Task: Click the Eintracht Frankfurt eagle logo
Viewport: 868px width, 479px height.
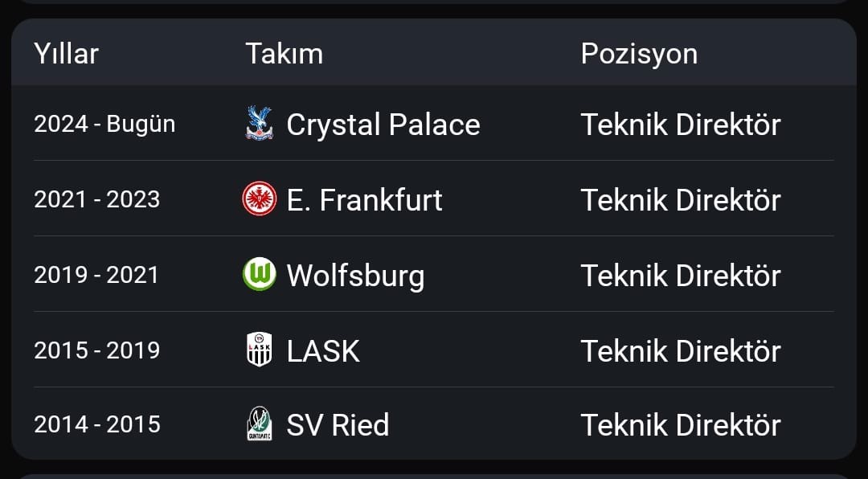Action: [259, 199]
